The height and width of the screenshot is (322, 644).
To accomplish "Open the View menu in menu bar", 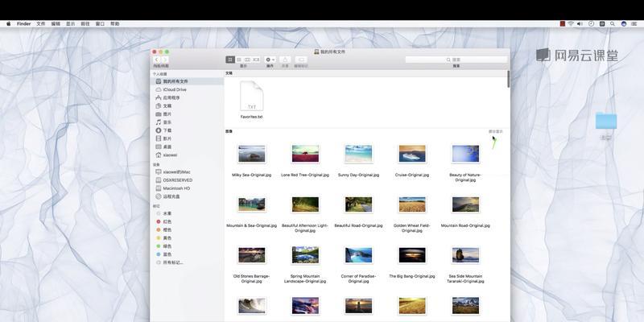I will coord(70,24).
